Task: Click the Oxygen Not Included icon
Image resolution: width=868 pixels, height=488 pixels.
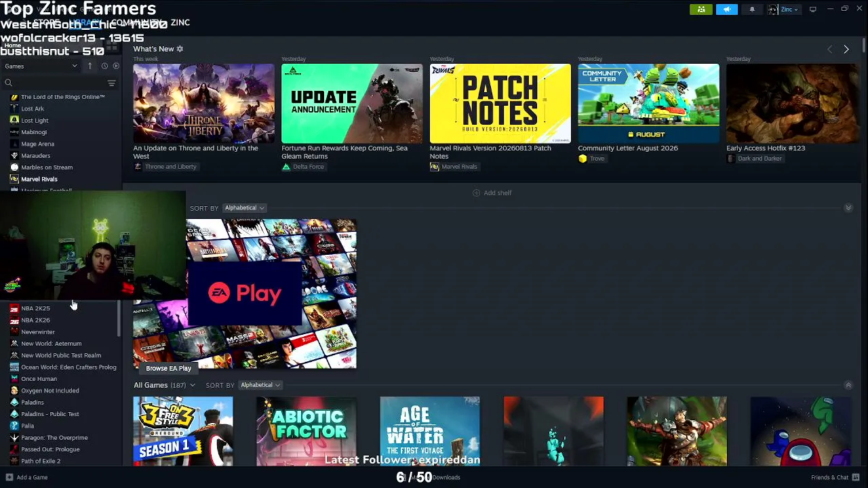Action: tap(14, 390)
